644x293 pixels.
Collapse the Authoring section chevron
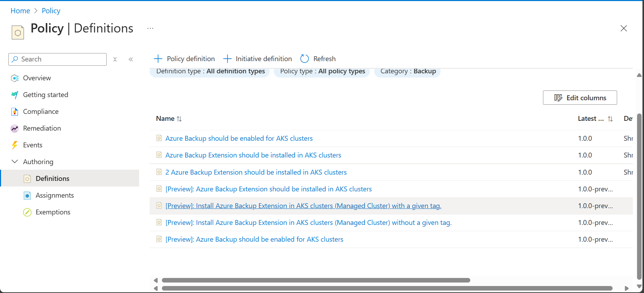[x=15, y=162]
